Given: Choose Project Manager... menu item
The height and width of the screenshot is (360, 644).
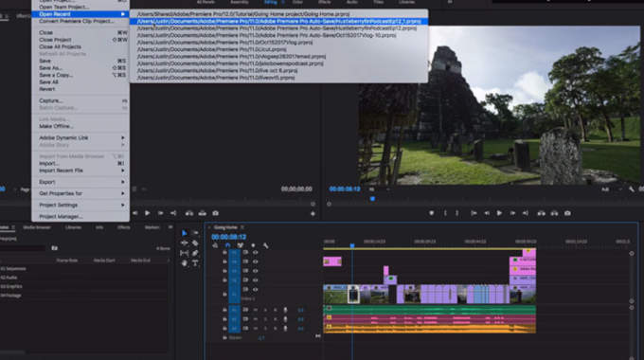Looking at the screenshot, I should [x=80, y=217].
